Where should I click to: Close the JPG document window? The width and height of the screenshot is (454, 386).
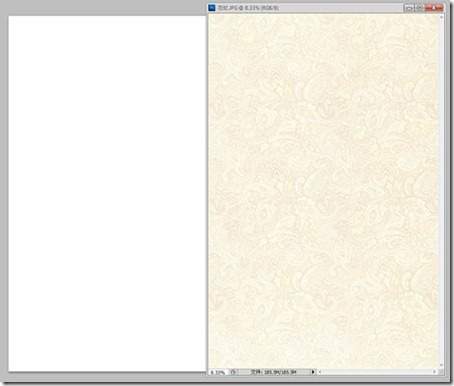pyautogui.click(x=434, y=8)
